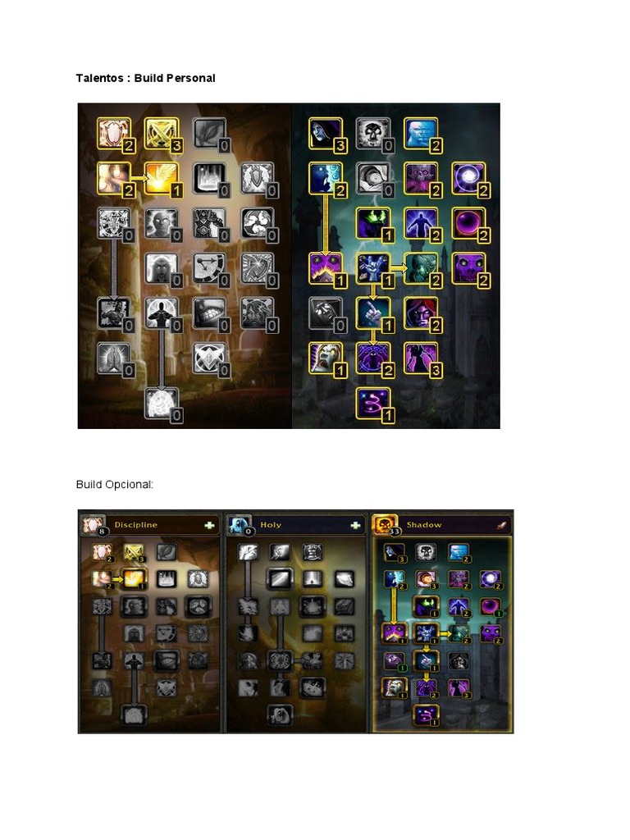Click the Build Opcional label text

pos(115,484)
